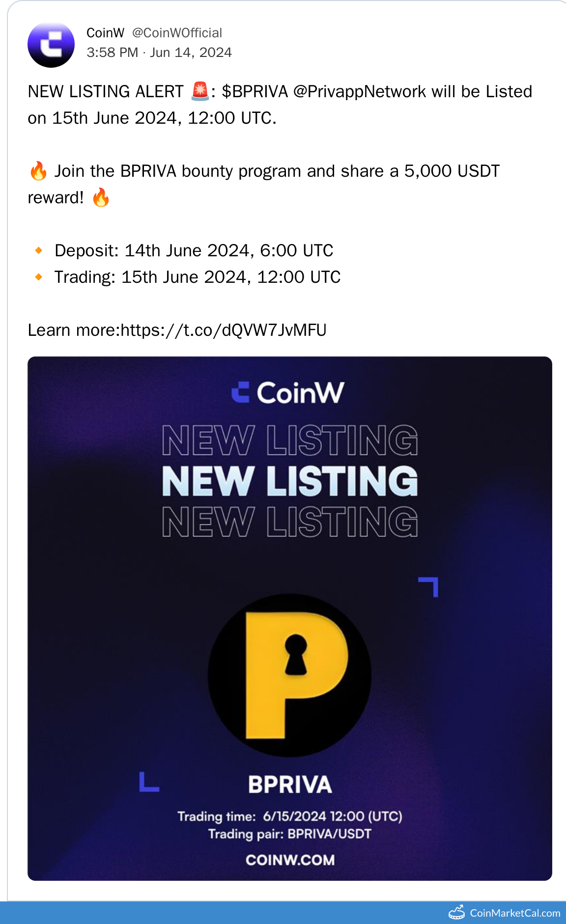Image resolution: width=566 pixels, height=924 pixels.
Task: Click COINW.COM text in the banner
Action: 290,860
